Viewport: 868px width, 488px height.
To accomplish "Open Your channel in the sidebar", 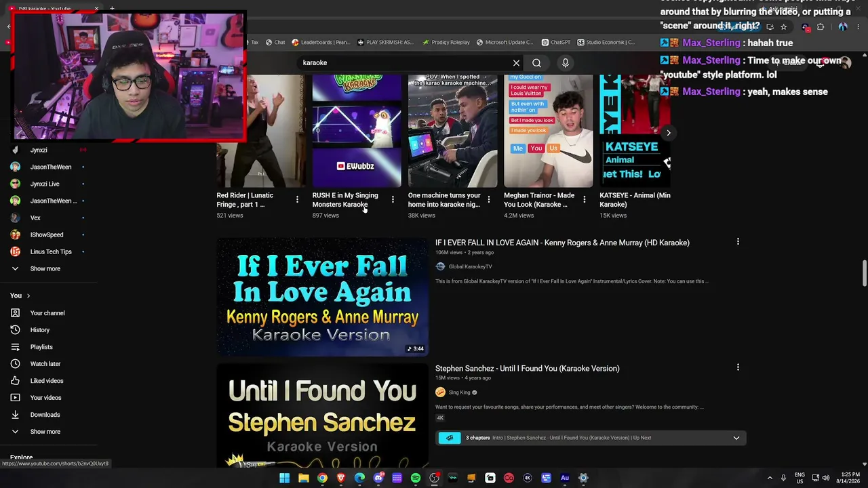I will (x=47, y=313).
